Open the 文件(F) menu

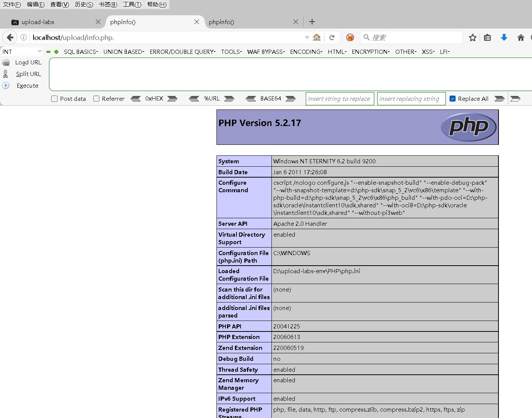[x=12, y=5]
